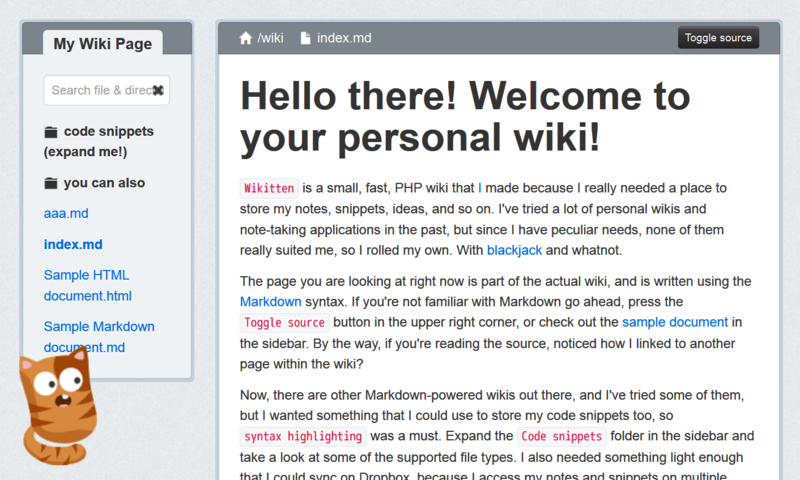Click the folder icon for you can also
The image size is (800, 480).
point(51,183)
